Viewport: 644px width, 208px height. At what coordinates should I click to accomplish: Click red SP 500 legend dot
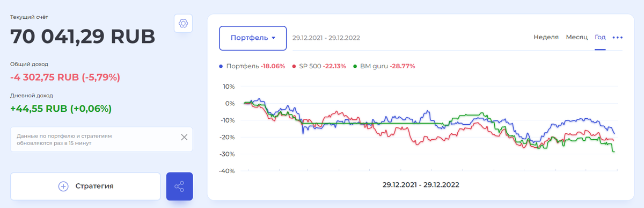(294, 66)
